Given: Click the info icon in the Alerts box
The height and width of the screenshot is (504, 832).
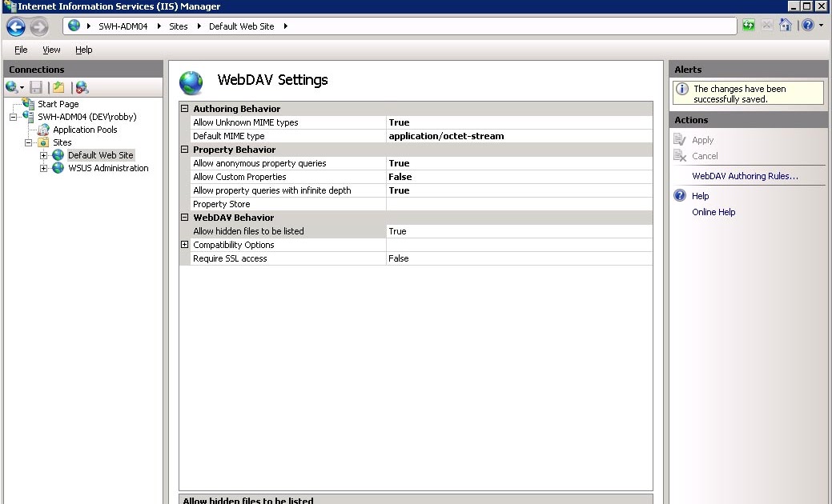Looking at the screenshot, I should pos(682,89).
